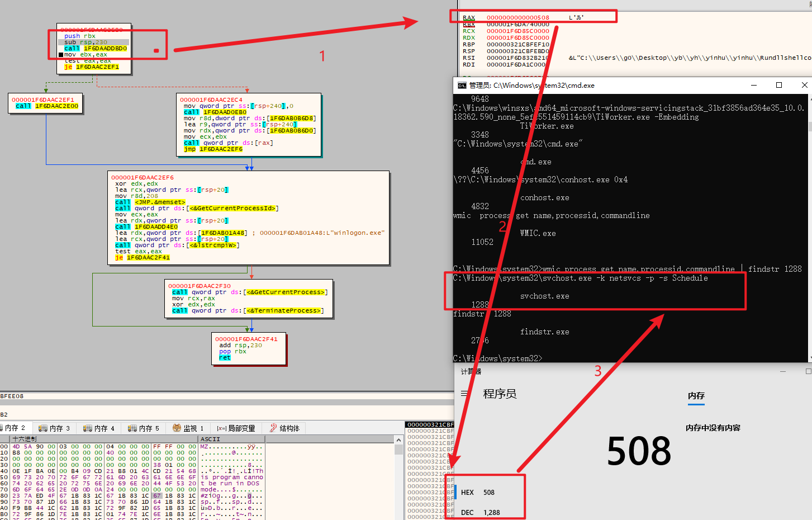The image size is (812, 520).
Task: Click the hex dump vertical scrollbar thumb
Action: click(x=398, y=449)
